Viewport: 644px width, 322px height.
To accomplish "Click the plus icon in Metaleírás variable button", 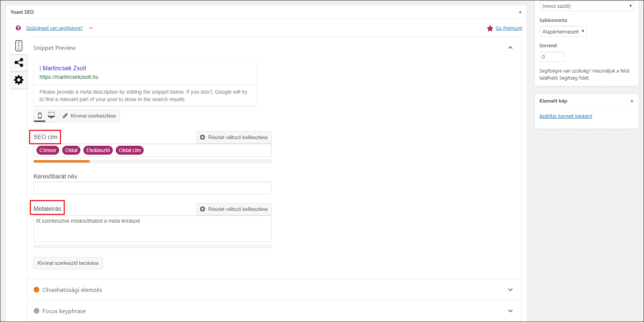I will coord(203,209).
